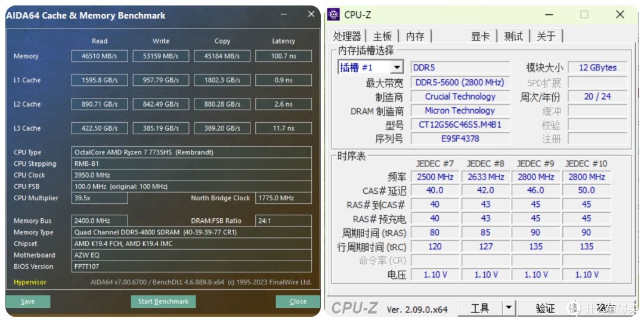This screenshot has height=322, width=644.
Task: Click week/year value 20 / 24
Action: (597, 97)
